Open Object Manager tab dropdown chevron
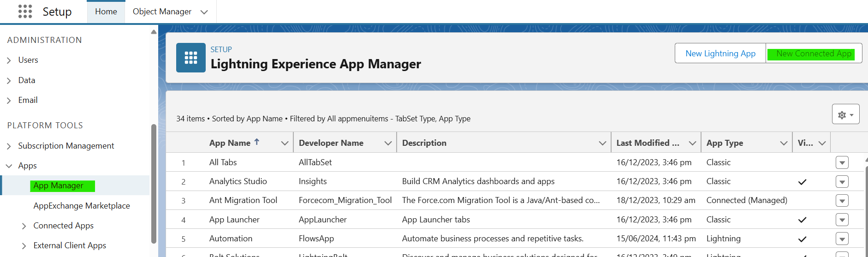Viewport: 868px width, 257px height. pos(204,12)
